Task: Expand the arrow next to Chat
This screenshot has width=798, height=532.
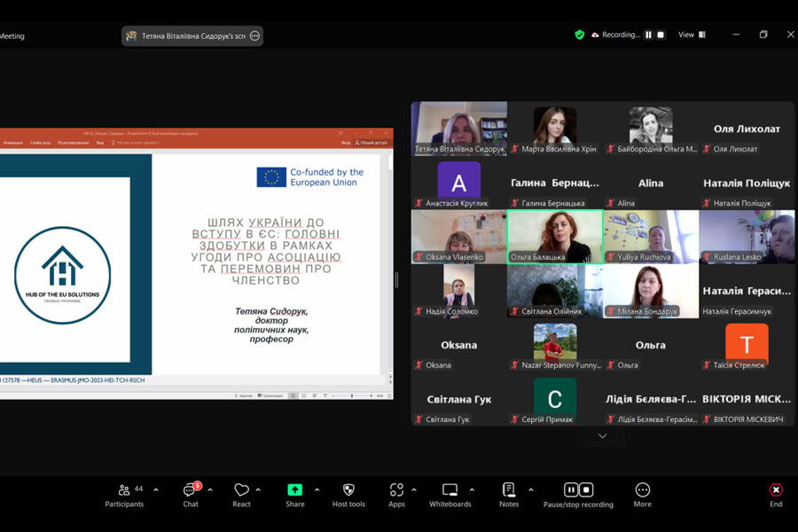Action: (x=210, y=489)
